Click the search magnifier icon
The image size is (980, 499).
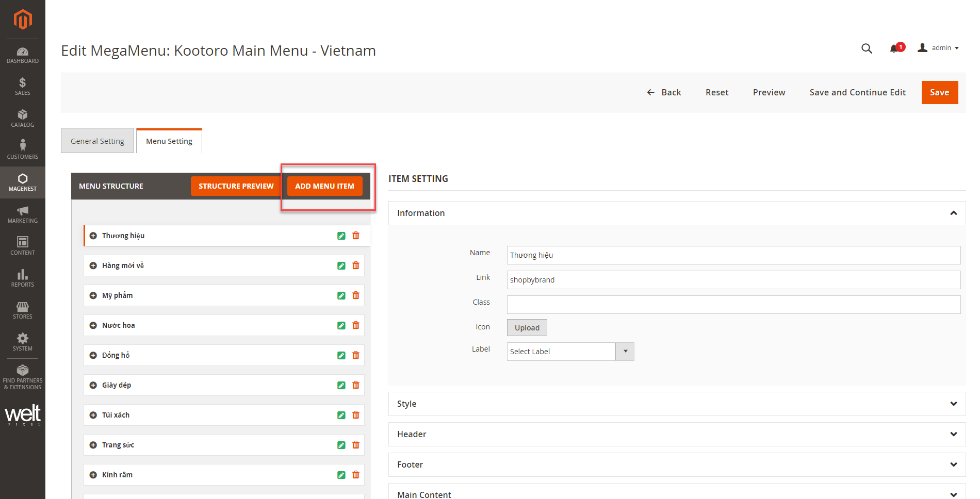click(867, 48)
